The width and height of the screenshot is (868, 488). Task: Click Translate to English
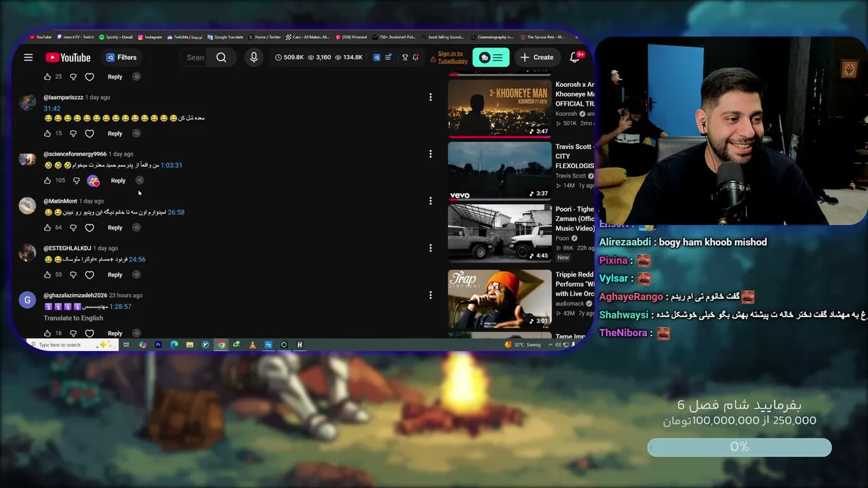point(73,319)
